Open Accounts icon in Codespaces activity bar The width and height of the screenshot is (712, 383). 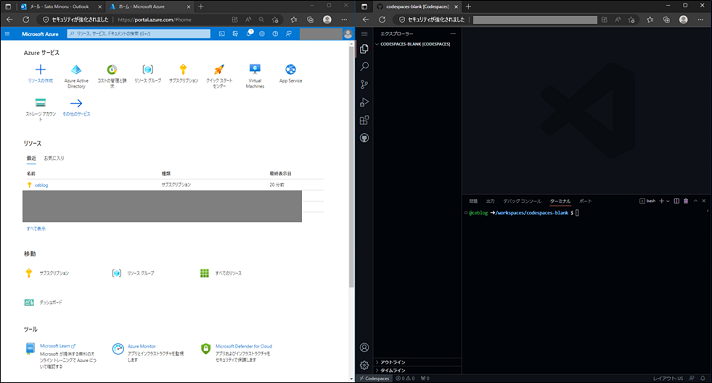[364, 348]
